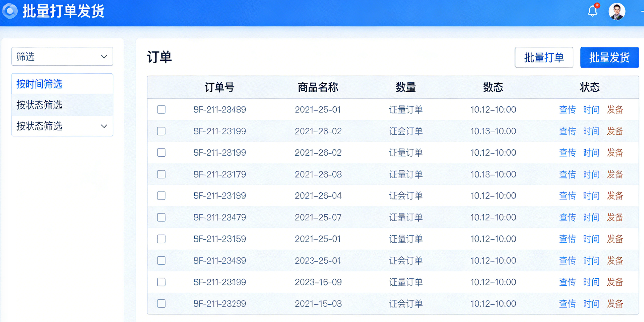Tick the checkbox for order SF-211-23299
644x322 pixels.
[161, 304]
